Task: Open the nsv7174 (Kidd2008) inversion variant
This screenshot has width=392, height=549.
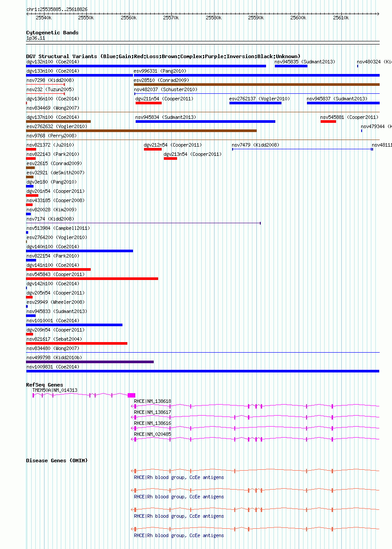Action: [x=144, y=223]
